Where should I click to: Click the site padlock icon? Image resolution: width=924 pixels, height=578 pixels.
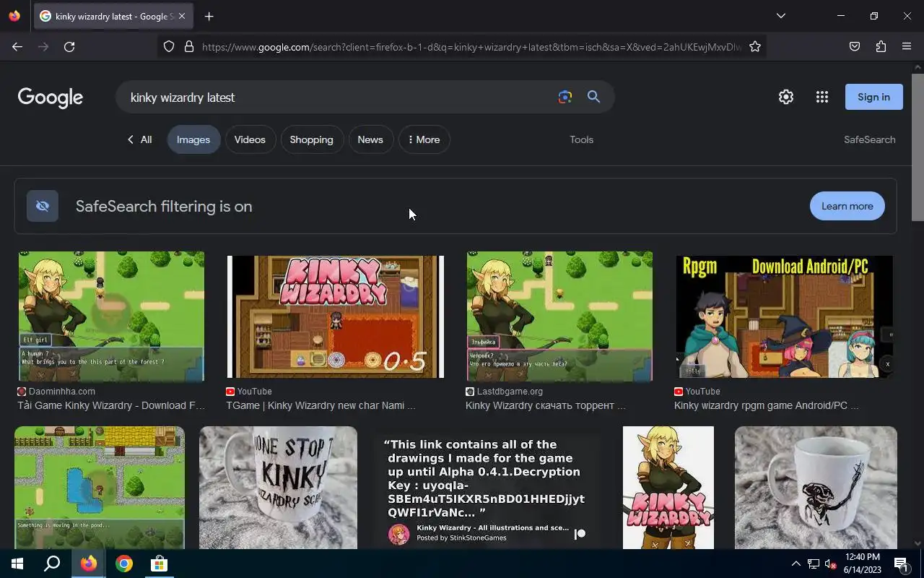[189, 46]
